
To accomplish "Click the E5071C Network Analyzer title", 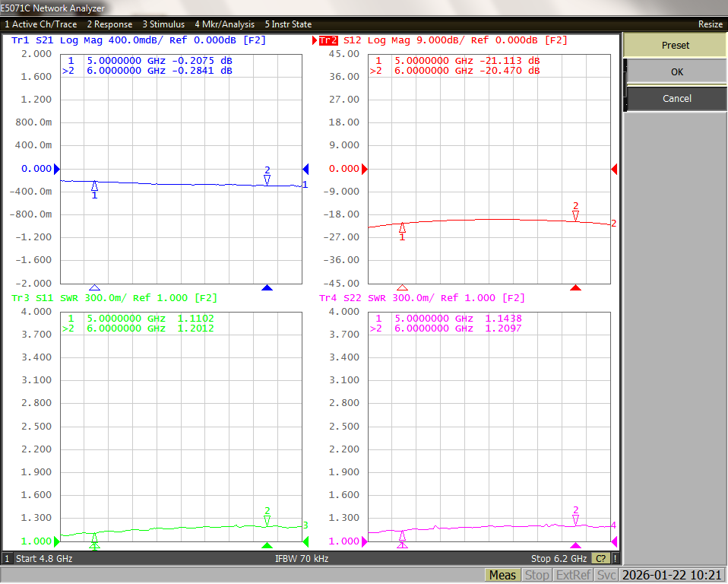I will pos(52,8).
